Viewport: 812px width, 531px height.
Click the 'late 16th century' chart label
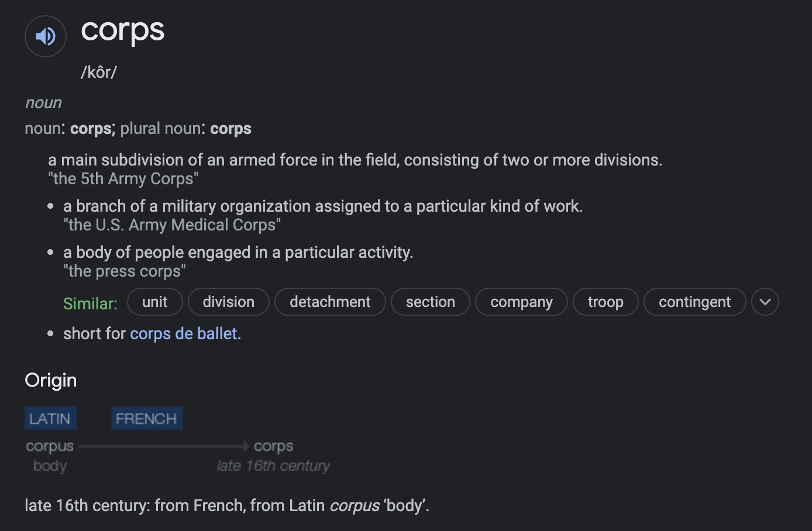273,466
